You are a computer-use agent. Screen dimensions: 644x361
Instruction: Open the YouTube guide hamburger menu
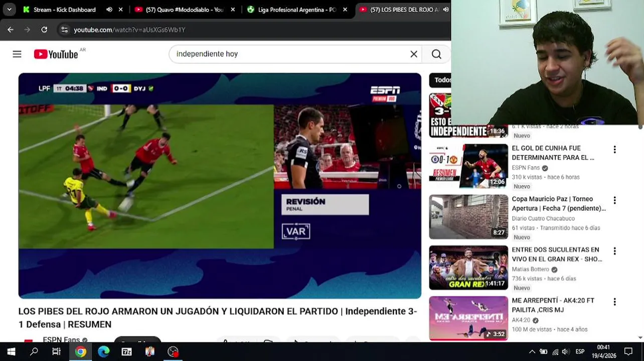pos(17,54)
